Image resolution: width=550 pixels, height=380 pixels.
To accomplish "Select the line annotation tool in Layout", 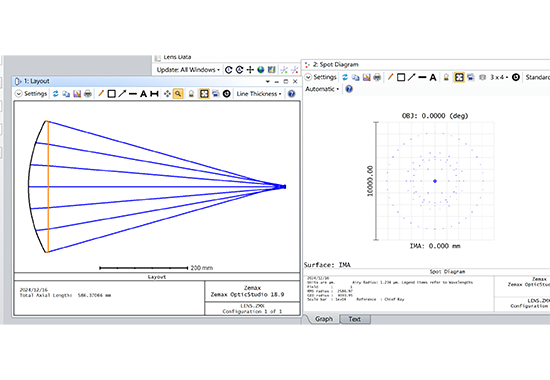I will [x=133, y=94].
